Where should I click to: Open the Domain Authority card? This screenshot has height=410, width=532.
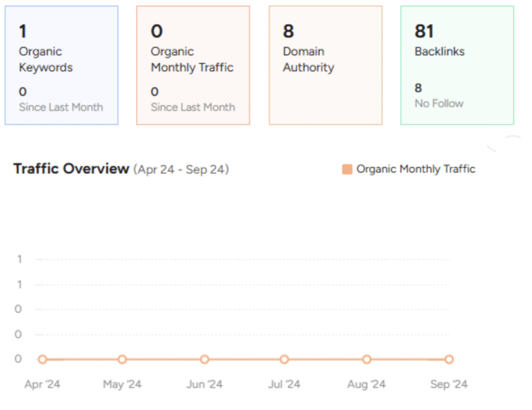[x=325, y=65]
